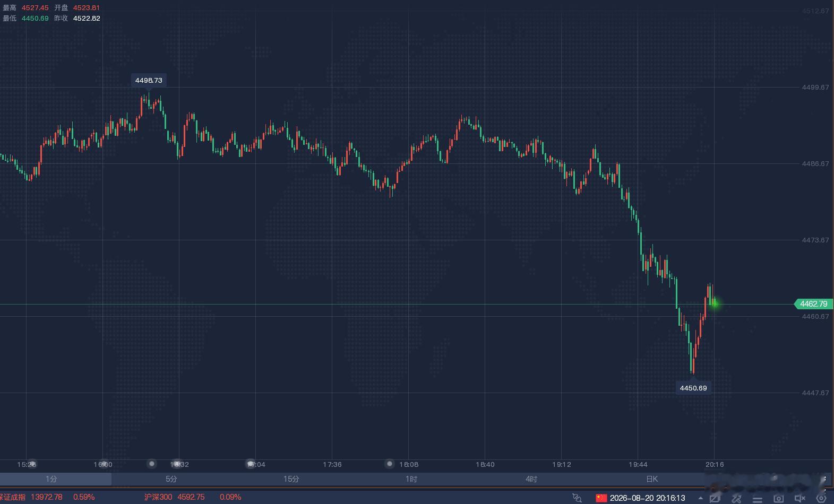
Task: Toggle the crossed-out rectangle display icon
Action: click(715, 498)
